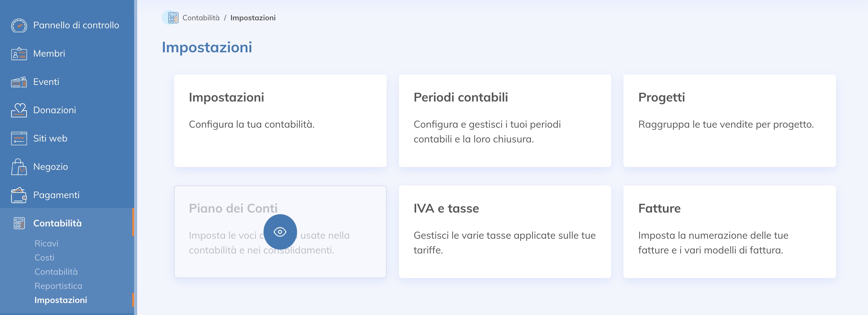Image resolution: width=868 pixels, height=315 pixels.
Task: Open the IVA e tasse card
Action: coord(505,232)
